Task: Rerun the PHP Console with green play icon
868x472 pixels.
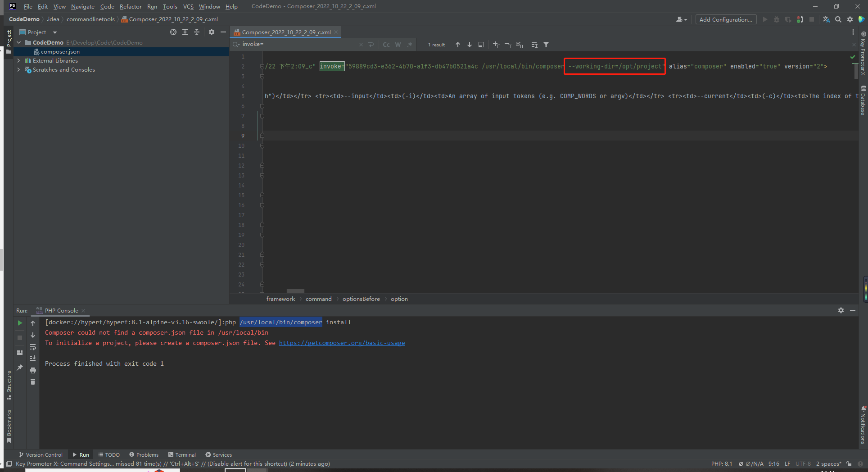Action: [x=20, y=323]
